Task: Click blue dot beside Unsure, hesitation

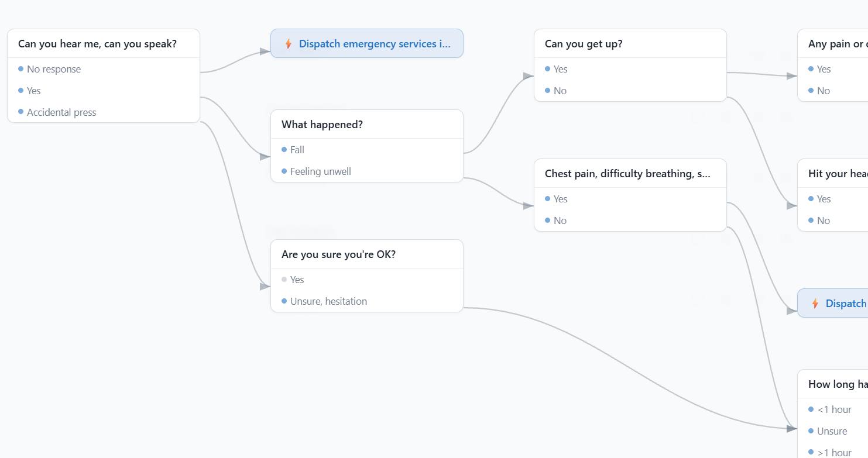Action: (x=284, y=301)
